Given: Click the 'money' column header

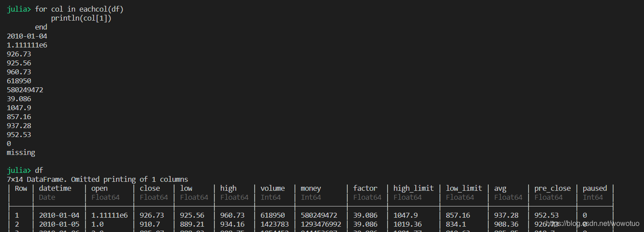Looking at the screenshot, I should coord(311,189).
